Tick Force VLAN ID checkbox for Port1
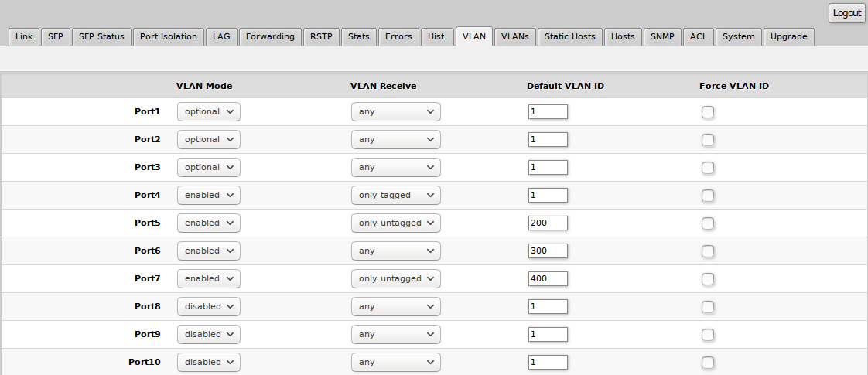Image resolution: width=868 pixels, height=375 pixels. click(708, 112)
